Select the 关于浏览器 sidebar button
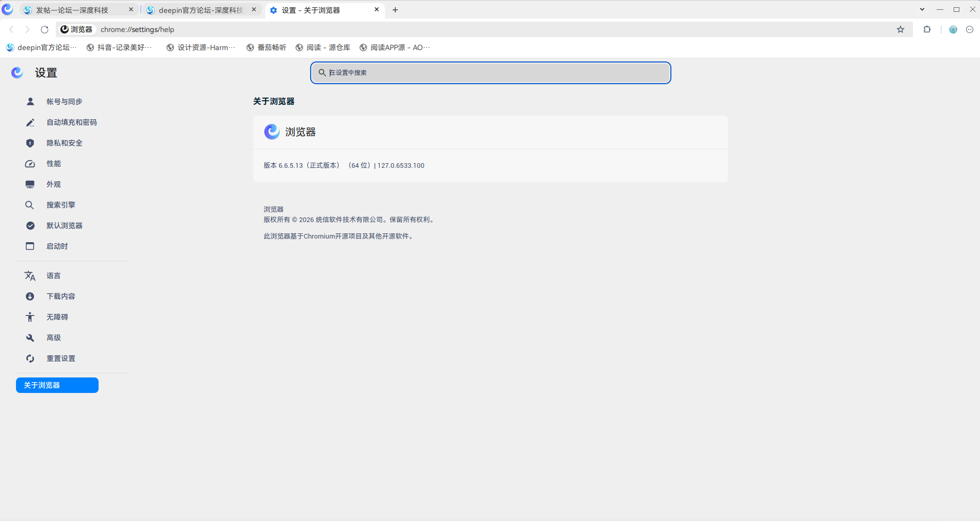The image size is (980, 521). point(57,385)
